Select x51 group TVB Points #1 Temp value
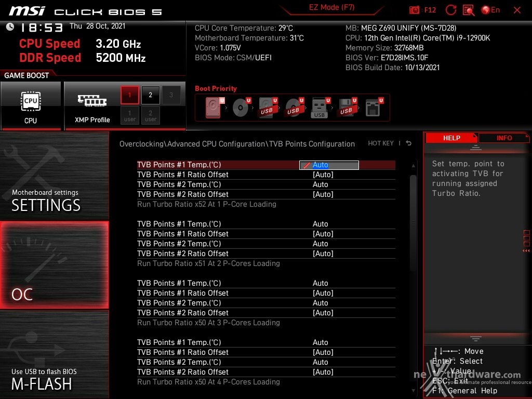This screenshot has height=399, width=532. pos(320,224)
